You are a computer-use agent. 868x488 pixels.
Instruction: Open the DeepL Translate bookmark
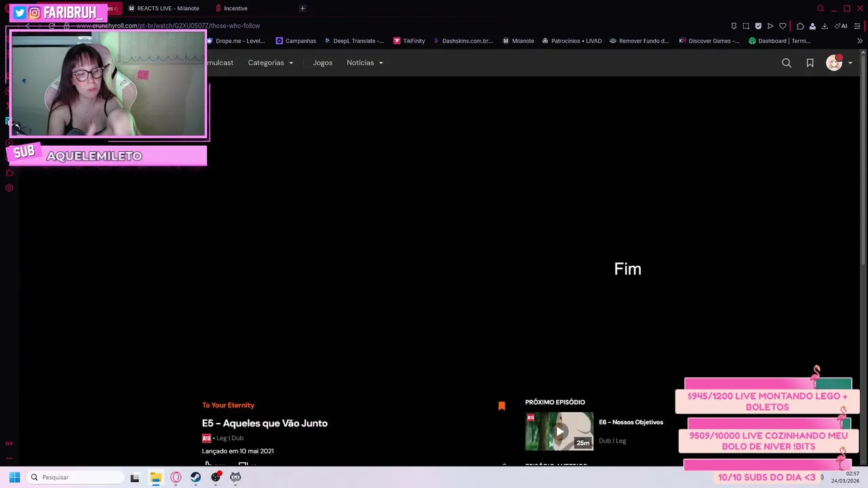353,41
